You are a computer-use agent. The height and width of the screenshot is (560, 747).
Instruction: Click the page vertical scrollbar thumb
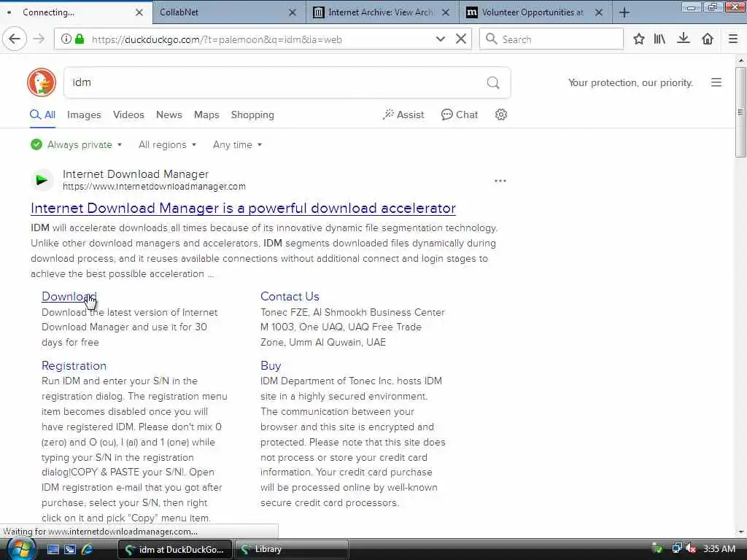point(740,112)
